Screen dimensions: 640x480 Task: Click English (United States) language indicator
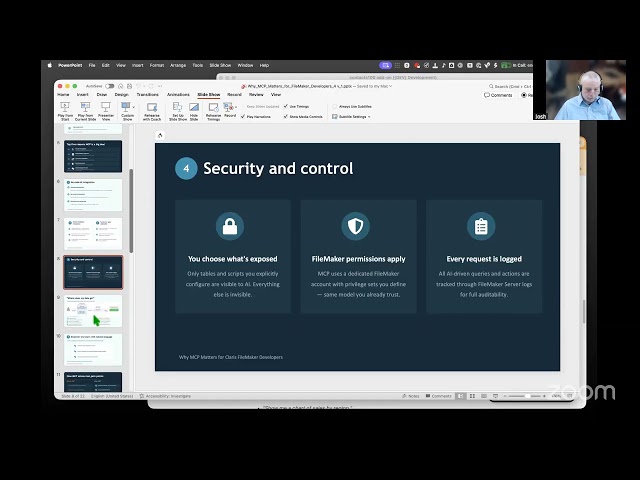(x=112, y=396)
